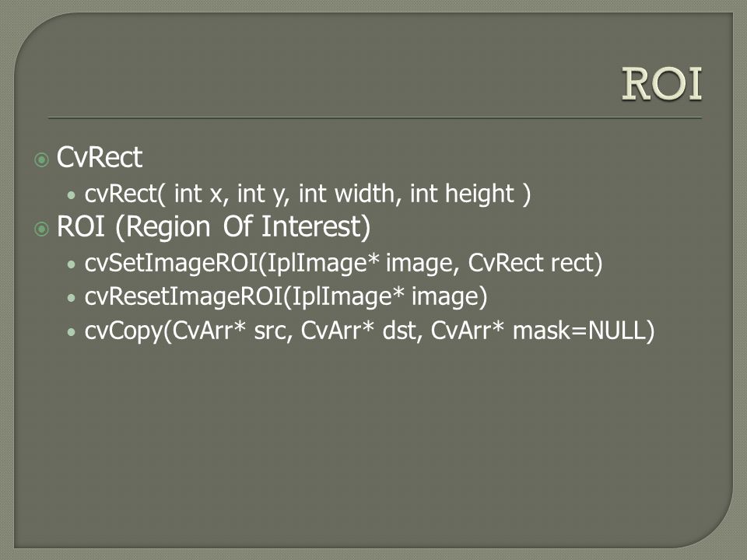Click the CvArr* dst parameter
The height and width of the screenshot is (560, 747).
tap(362, 331)
